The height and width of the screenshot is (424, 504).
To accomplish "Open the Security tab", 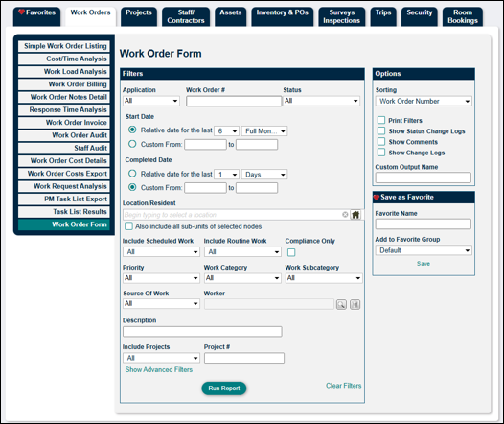I will [419, 16].
